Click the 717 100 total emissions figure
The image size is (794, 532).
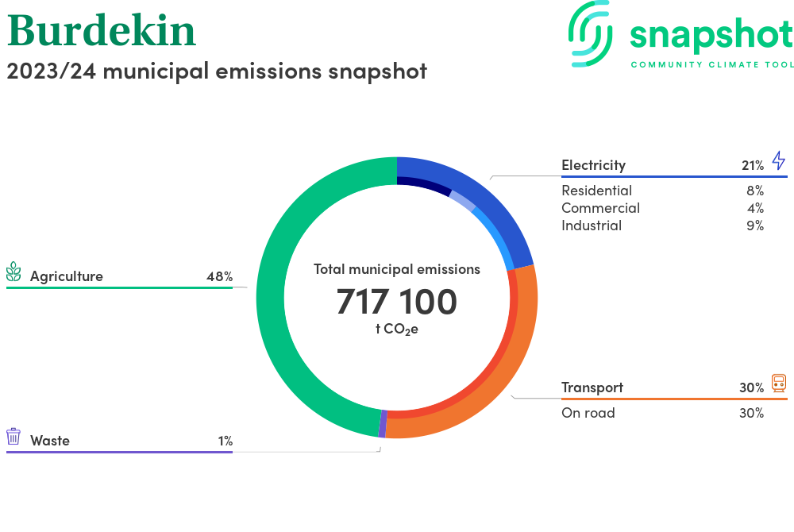(397, 303)
